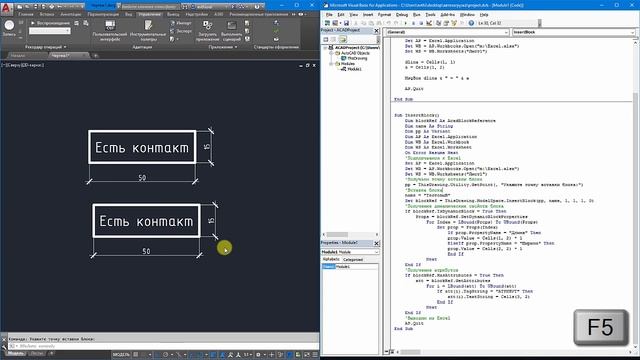Click the View AutoCAD icon in VBA toolbar

click(x=327, y=23)
